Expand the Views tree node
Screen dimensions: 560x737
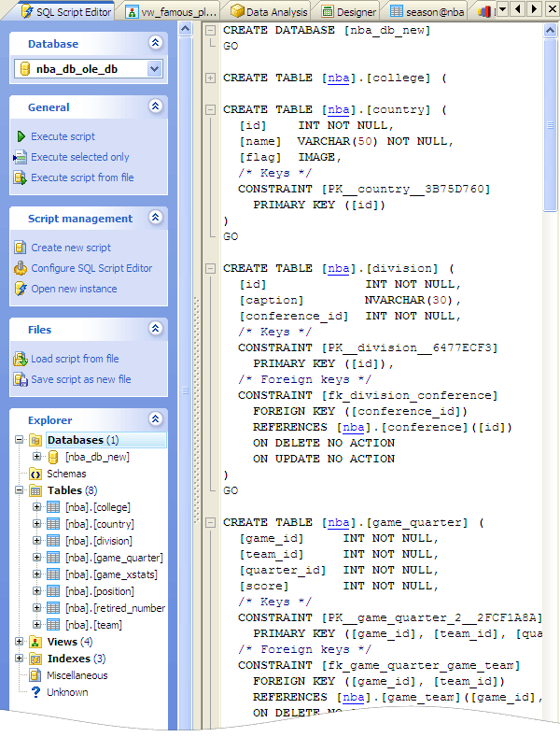tap(19, 642)
